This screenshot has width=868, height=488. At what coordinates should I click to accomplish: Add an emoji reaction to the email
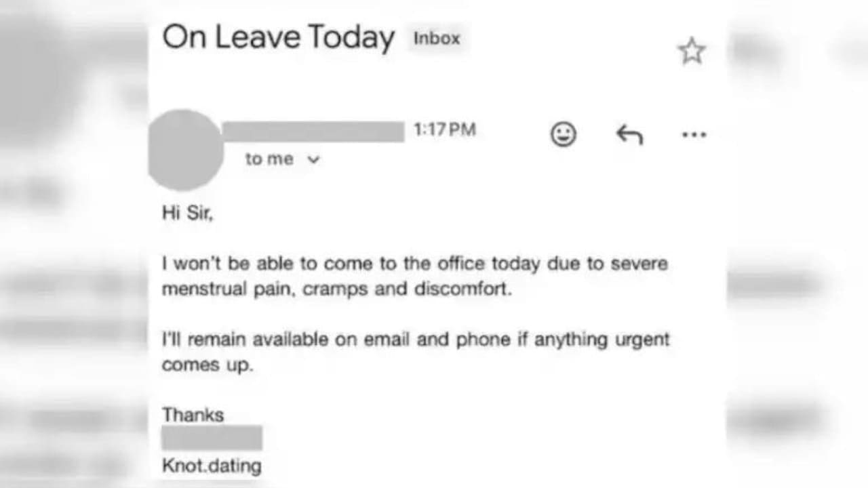pyautogui.click(x=563, y=134)
